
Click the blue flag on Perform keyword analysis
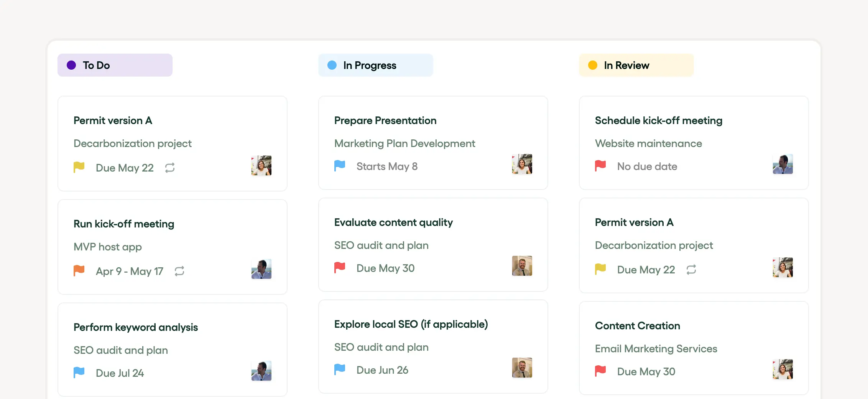tap(79, 373)
